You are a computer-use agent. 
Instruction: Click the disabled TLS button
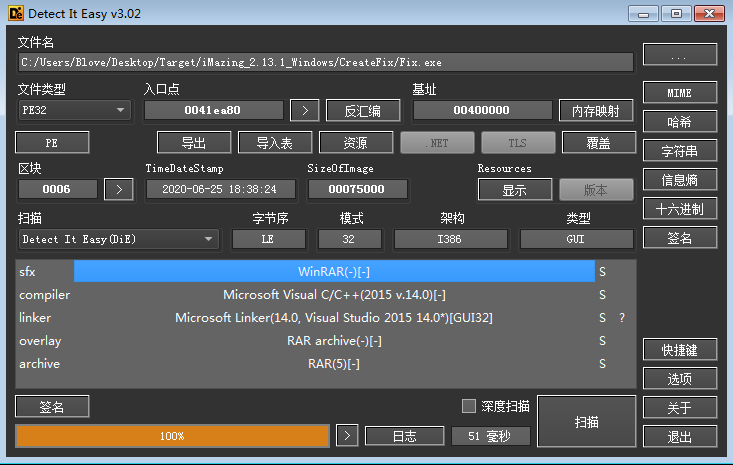point(518,143)
